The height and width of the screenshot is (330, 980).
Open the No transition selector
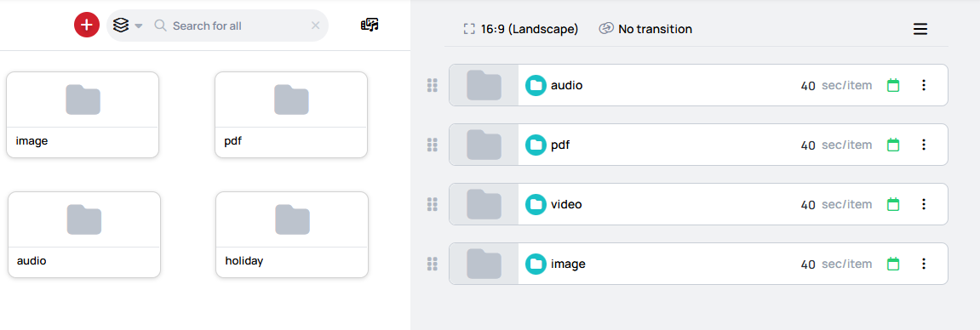(x=645, y=29)
